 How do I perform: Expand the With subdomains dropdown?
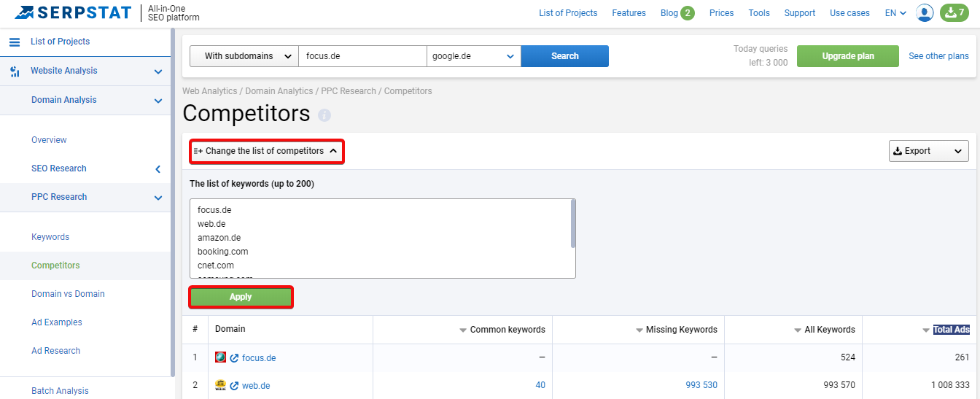[x=244, y=56]
